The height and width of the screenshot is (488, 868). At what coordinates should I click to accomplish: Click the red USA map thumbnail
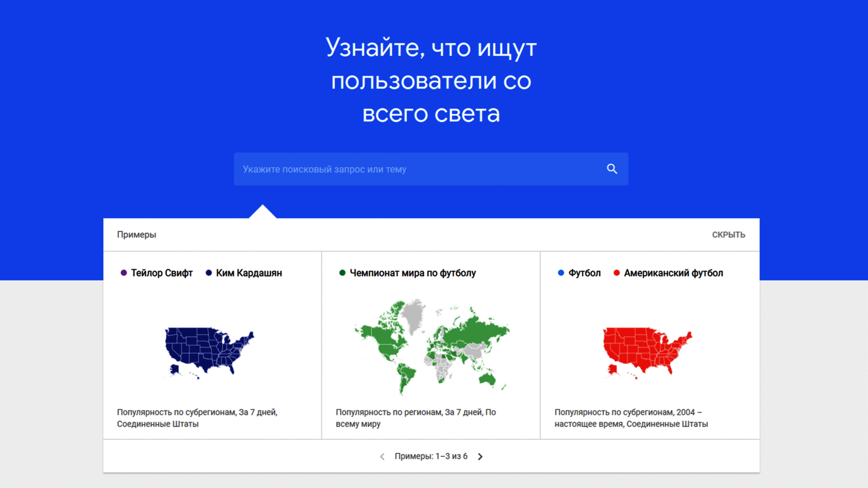pyautogui.click(x=647, y=353)
